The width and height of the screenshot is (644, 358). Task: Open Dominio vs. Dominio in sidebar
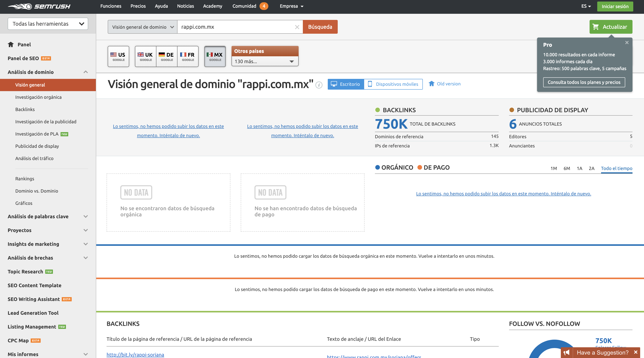tap(36, 191)
